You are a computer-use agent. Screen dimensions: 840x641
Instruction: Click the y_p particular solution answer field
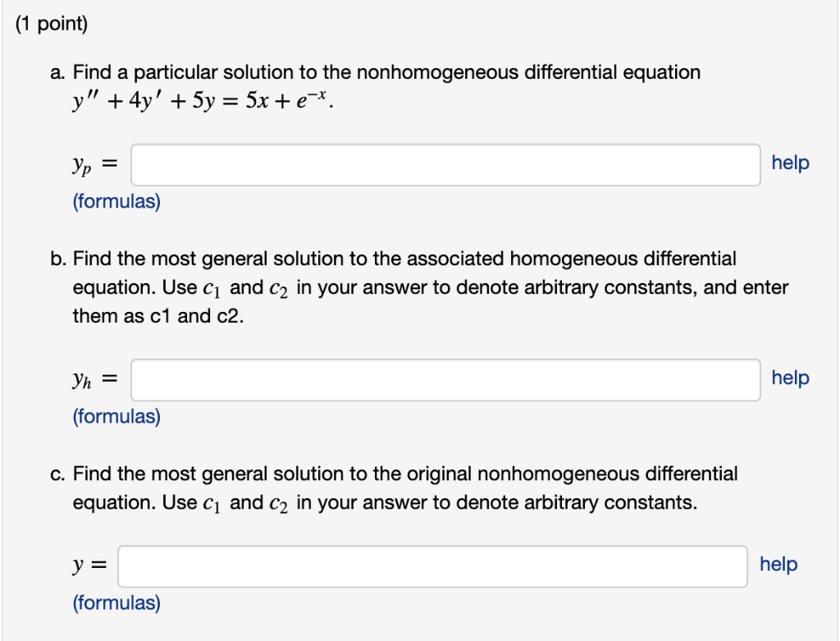(445, 163)
